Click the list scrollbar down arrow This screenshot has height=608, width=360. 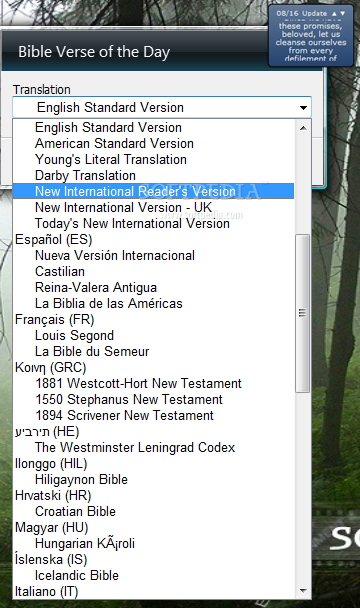tap(303, 591)
